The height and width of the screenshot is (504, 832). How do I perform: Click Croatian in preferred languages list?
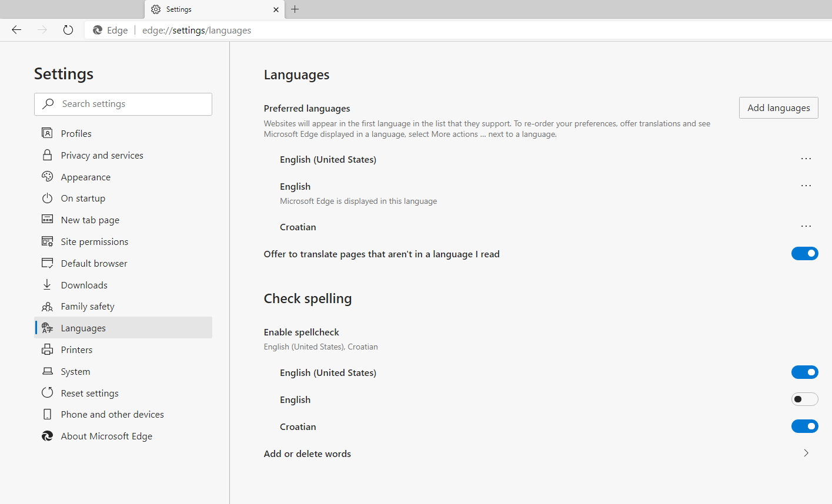(298, 227)
